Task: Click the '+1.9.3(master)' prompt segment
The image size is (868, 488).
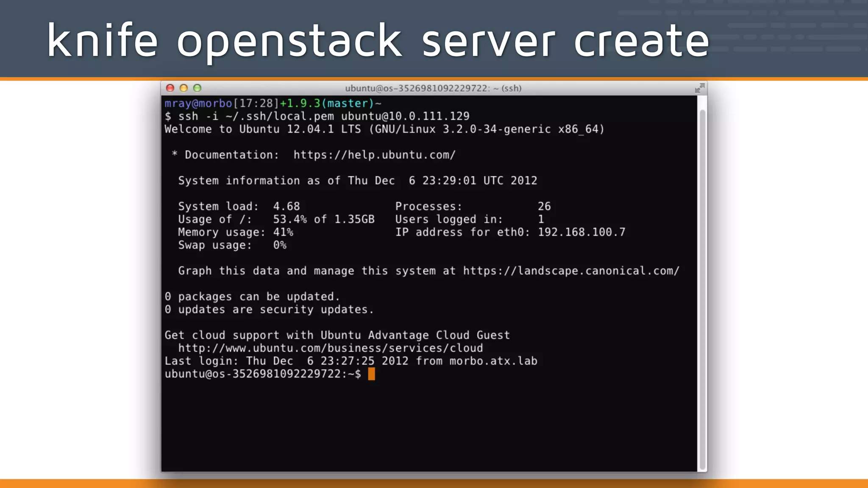Action: tap(327, 104)
